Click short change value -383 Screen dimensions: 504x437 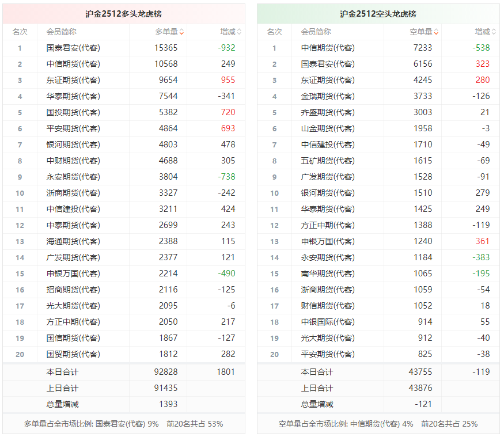pyautogui.click(x=481, y=257)
